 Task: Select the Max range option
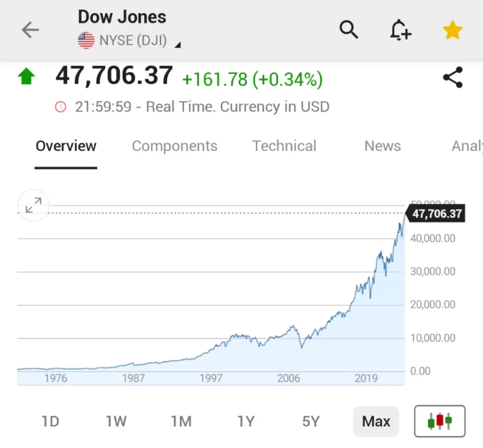click(x=376, y=421)
